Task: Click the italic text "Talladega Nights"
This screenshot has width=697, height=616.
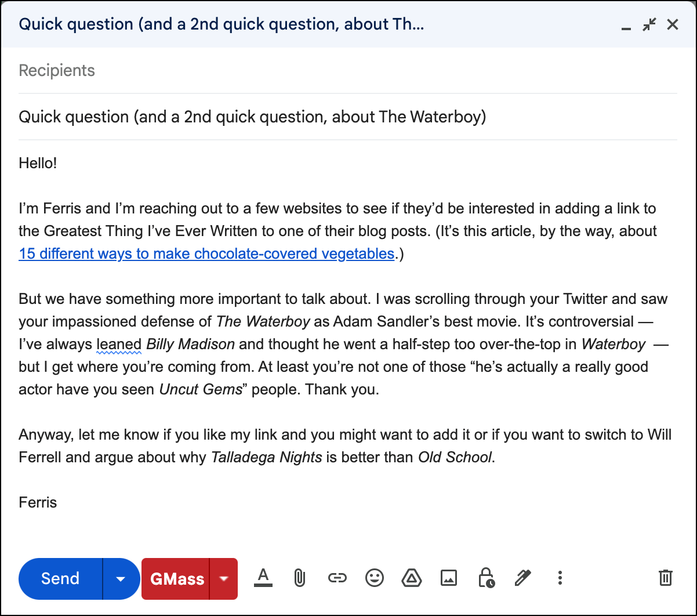Action: pos(267,457)
